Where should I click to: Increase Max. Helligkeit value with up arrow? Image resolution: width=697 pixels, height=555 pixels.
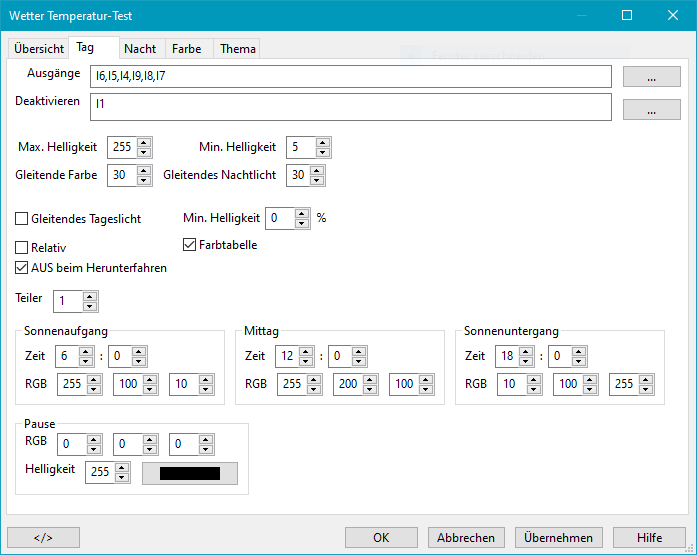coord(144,143)
